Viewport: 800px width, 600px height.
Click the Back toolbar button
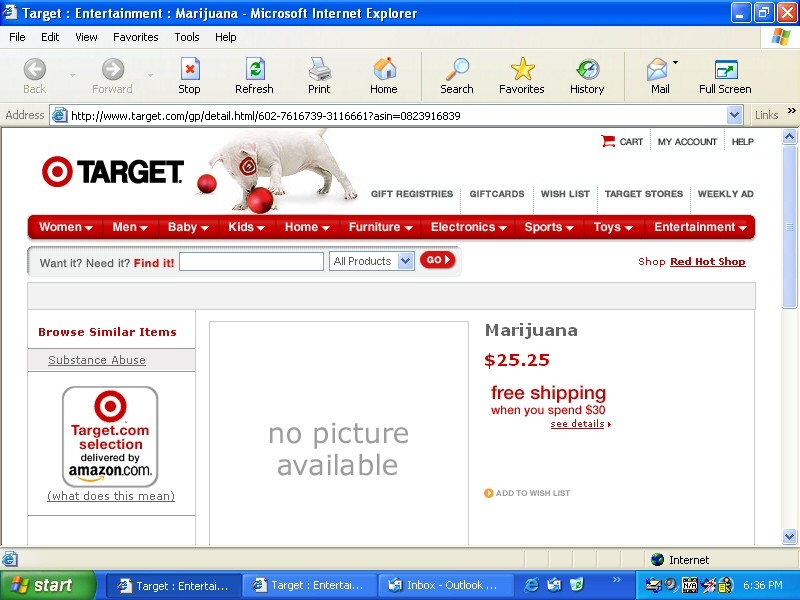pos(35,76)
